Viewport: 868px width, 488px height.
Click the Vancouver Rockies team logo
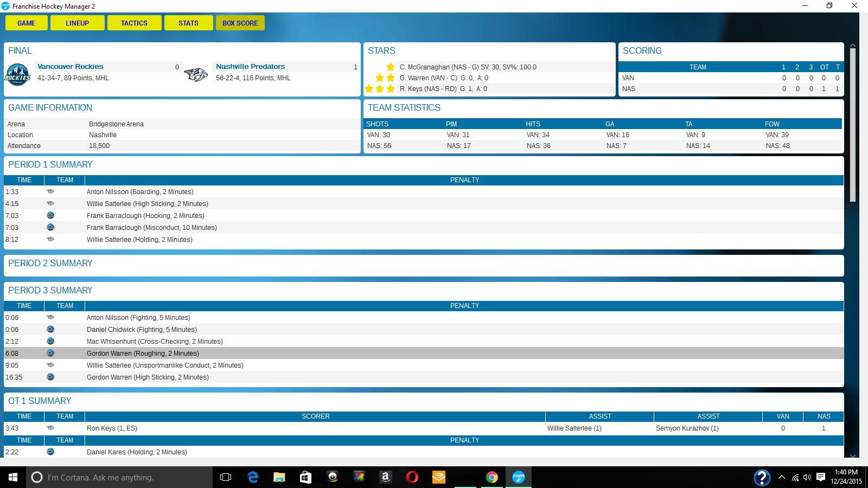(17, 74)
